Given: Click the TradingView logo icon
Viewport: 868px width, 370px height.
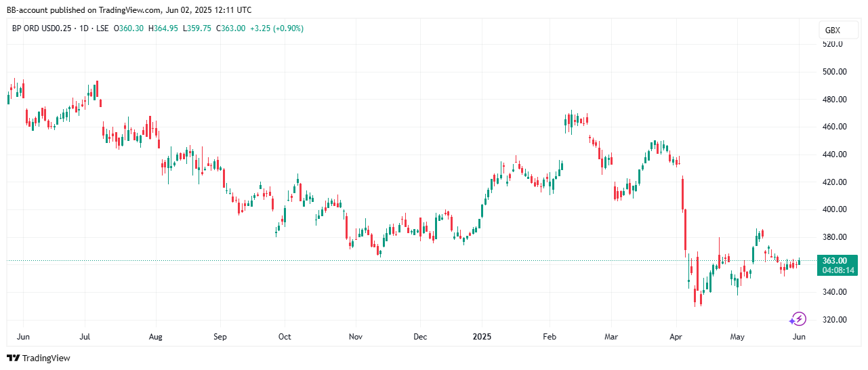Looking at the screenshot, I should (14, 358).
